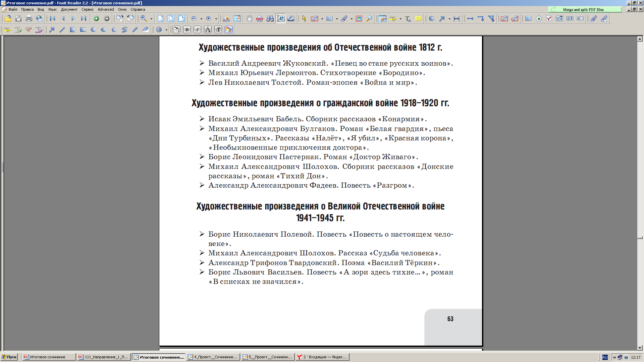This screenshot has width=644, height=362.
Task: Insert Text Field form tool
Action: [580, 19]
